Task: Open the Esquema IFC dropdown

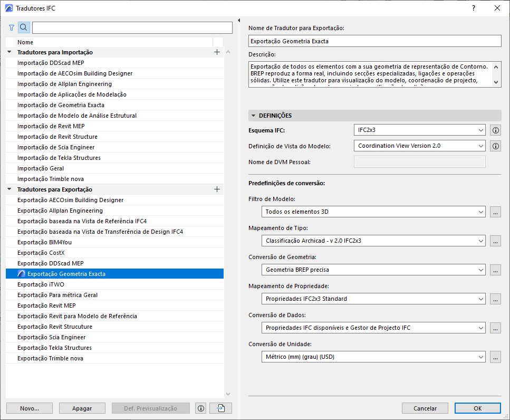Action: click(x=419, y=130)
